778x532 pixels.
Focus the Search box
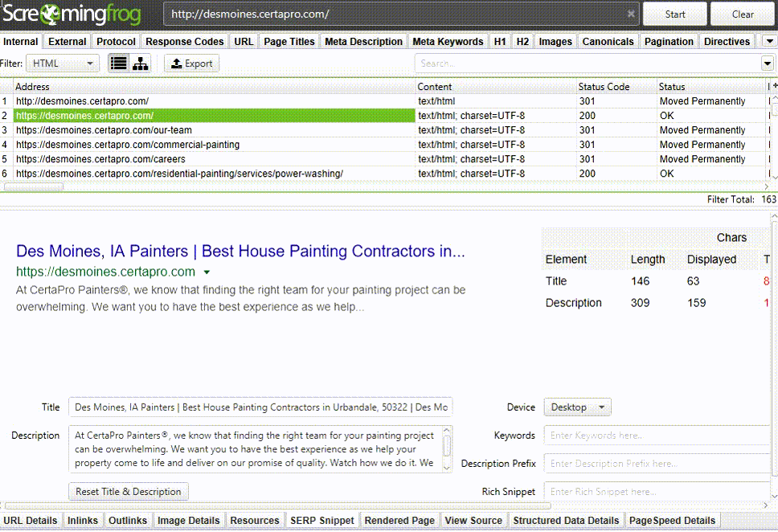pos(588,63)
